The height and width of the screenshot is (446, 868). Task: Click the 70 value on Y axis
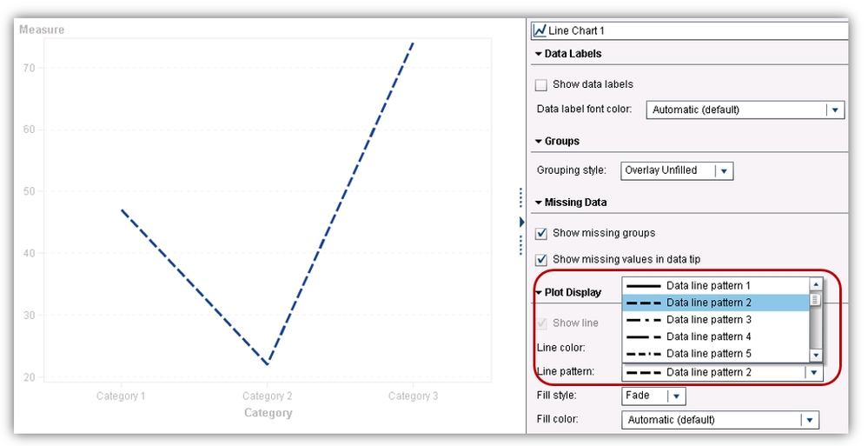(x=29, y=68)
